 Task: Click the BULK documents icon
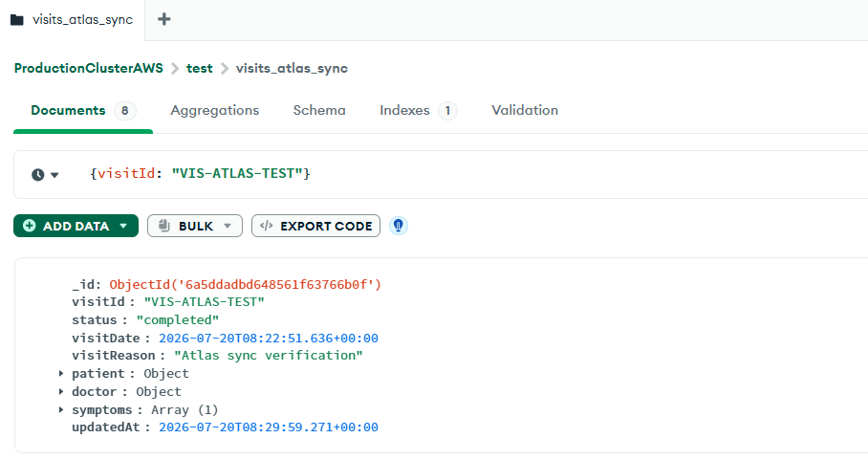163,226
